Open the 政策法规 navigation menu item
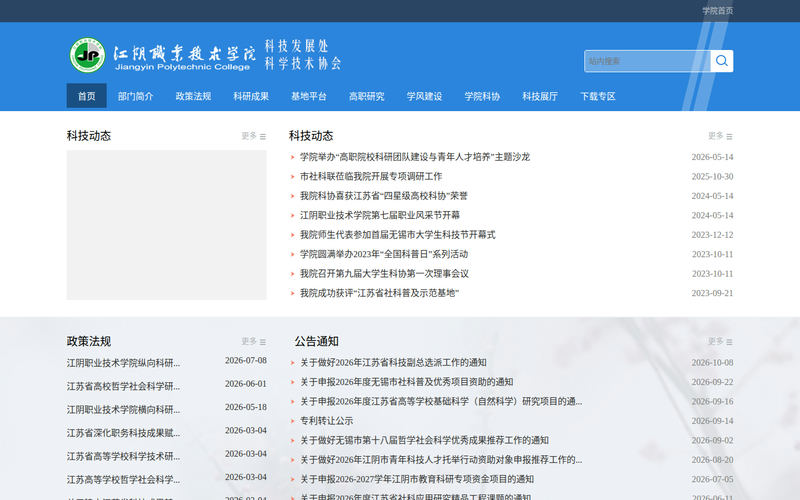This screenshot has height=500, width=800. click(193, 96)
